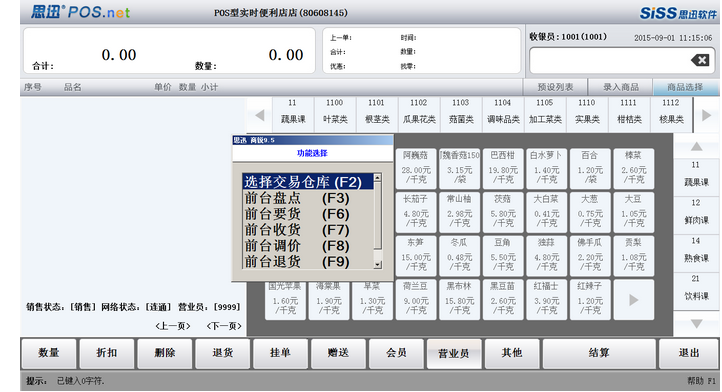Screen dimensions: 722x392
Task: Click the 结算 checkout button
Action: [x=599, y=353]
